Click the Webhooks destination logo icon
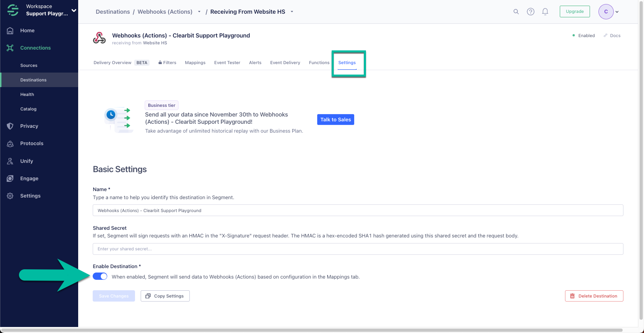Image resolution: width=644 pixels, height=333 pixels. point(100,38)
